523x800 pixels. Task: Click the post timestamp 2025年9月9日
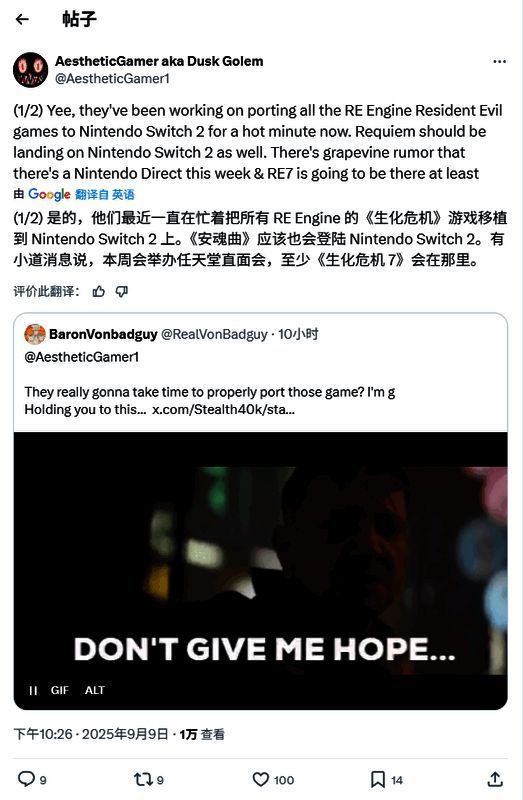[124, 734]
